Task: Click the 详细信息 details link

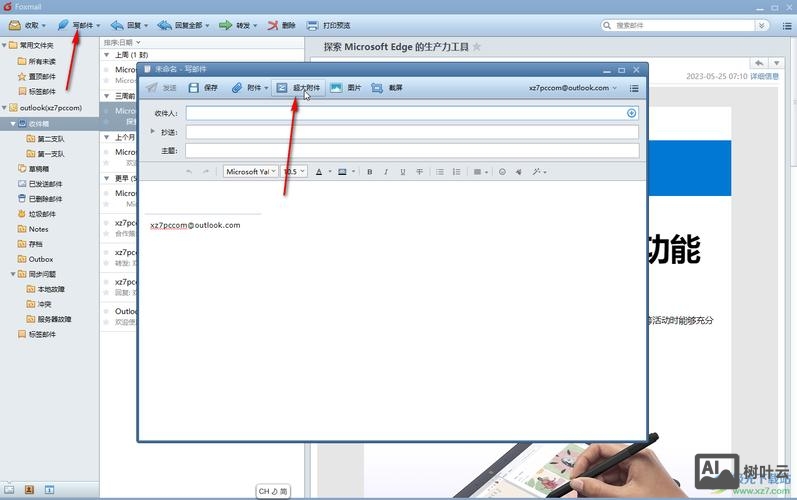Action: [764, 76]
